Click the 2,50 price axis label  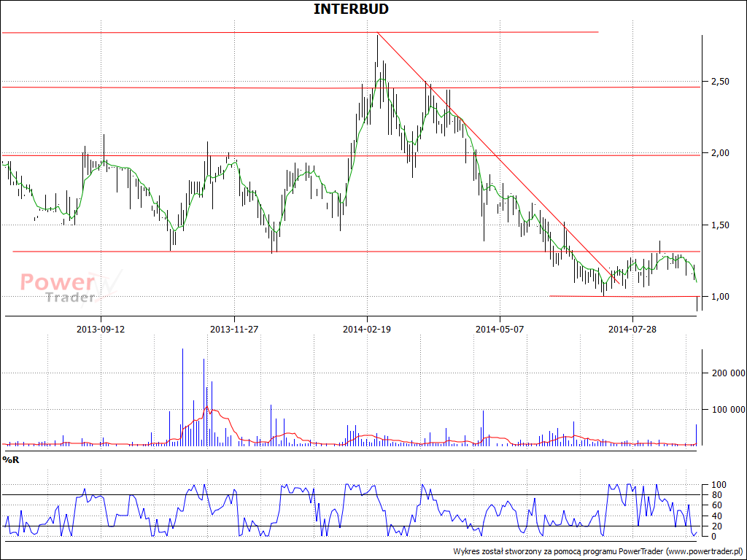click(x=720, y=82)
